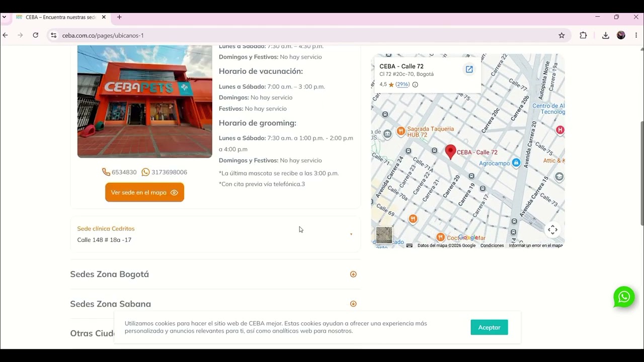Image resolution: width=644 pixels, height=362 pixels.
Task: Open the tab search dropdown arrow
Action: (4, 17)
